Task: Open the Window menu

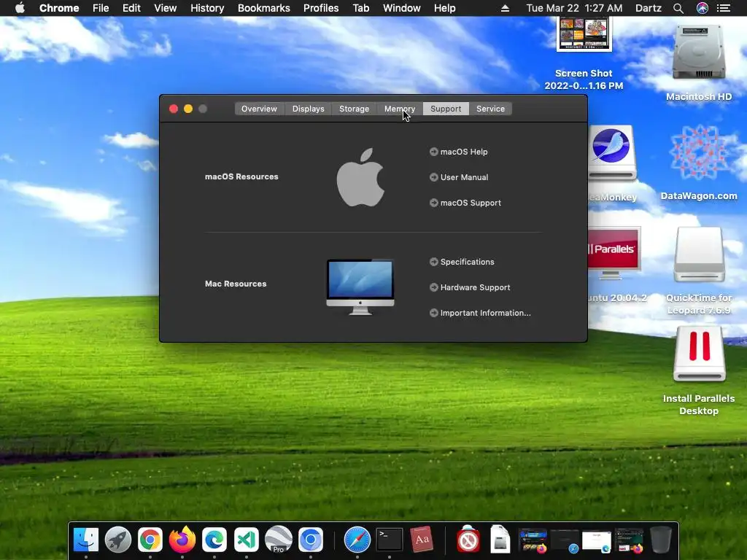Action: click(402, 8)
